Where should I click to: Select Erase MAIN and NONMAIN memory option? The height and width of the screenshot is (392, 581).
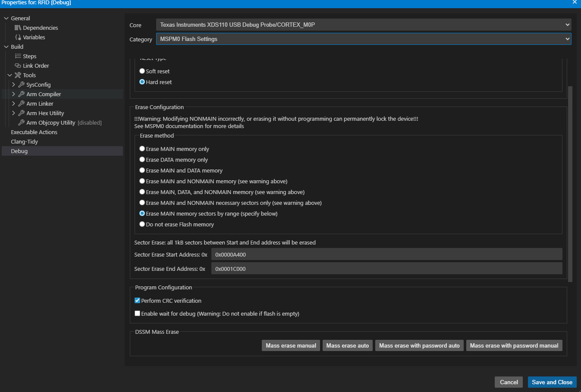click(x=142, y=181)
